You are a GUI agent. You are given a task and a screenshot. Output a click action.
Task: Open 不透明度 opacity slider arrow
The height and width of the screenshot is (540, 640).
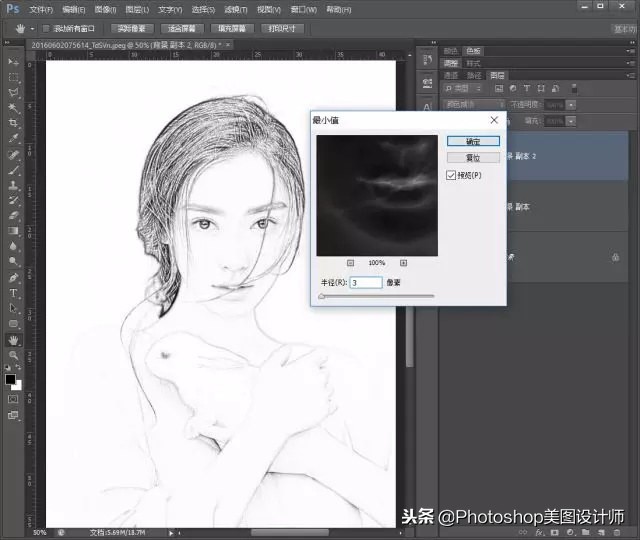(571, 105)
